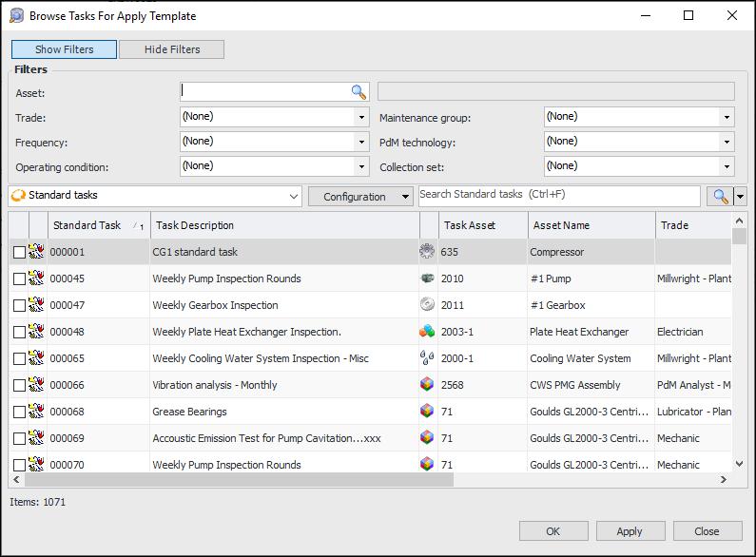The image size is (756, 557).
Task: Check the checkbox for task 000001
Action: (x=19, y=253)
